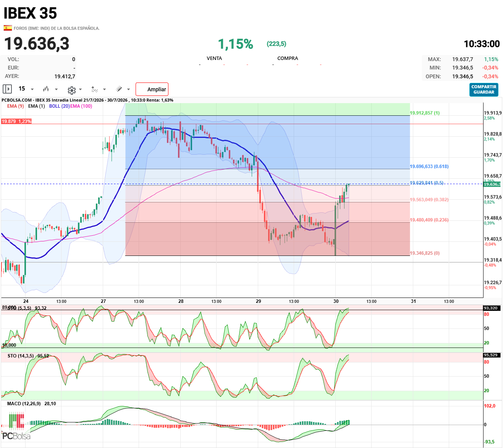Click the 93,320 stochastic value badge
The image size is (503, 448).
(x=492, y=308)
